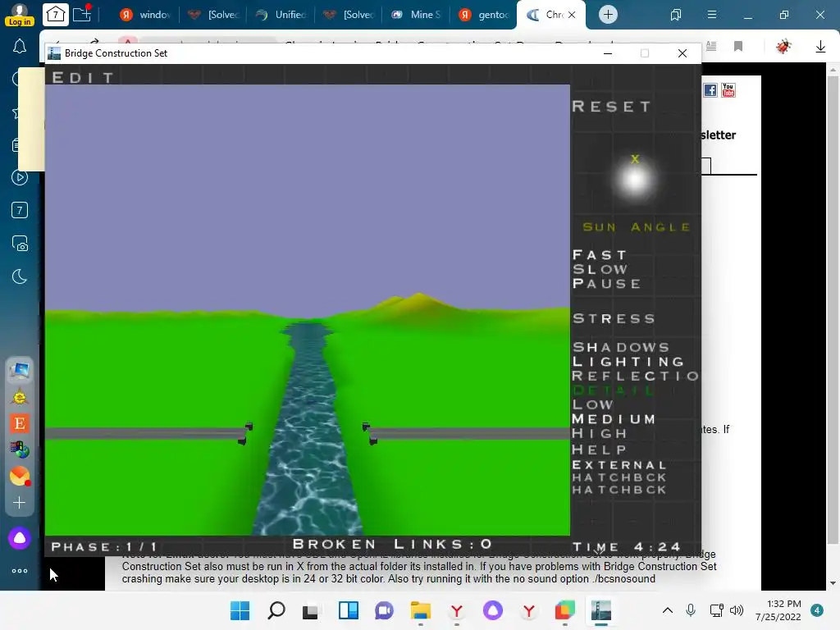
Task: Click the play circle sidebar icon
Action: pyautogui.click(x=20, y=177)
